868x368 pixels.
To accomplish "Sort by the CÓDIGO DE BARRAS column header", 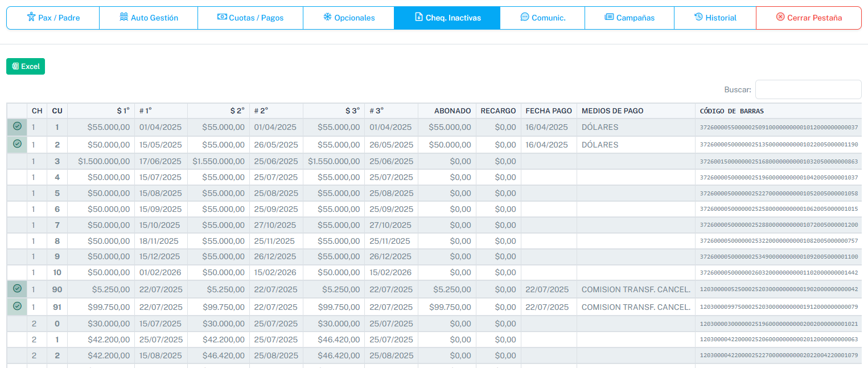I will 779,111.
